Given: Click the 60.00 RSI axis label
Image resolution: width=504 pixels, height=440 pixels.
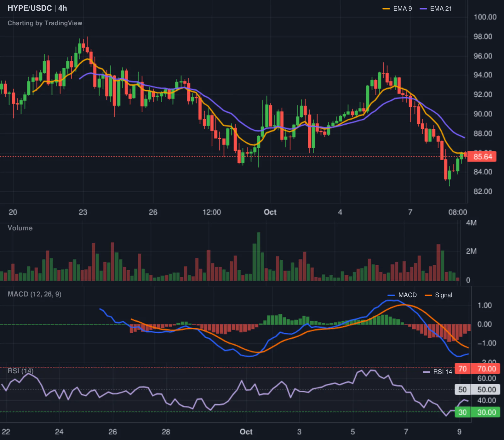Looking at the screenshot, I should pyautogui.click(x=487, y=378).
